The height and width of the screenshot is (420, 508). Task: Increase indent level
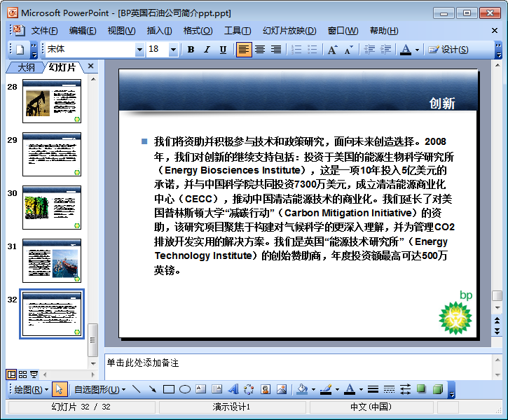[385, 50]
